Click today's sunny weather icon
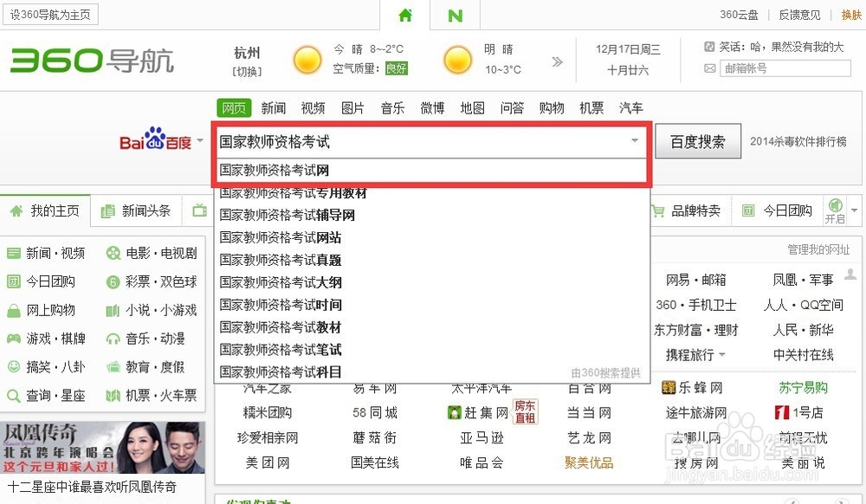The height and width of the screenshot is (504, 866). pyautogui.click(x=307, y=60)
